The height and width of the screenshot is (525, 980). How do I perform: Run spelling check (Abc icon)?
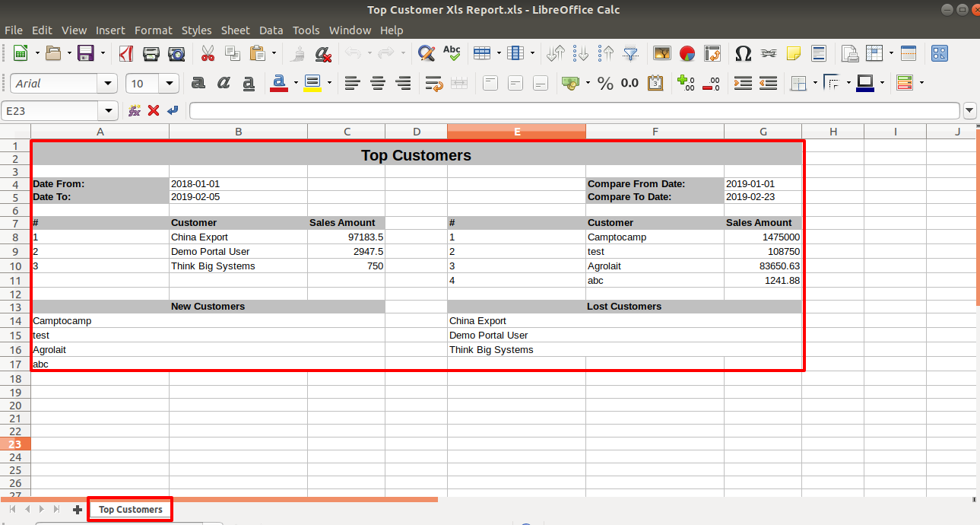coord(452,53)
